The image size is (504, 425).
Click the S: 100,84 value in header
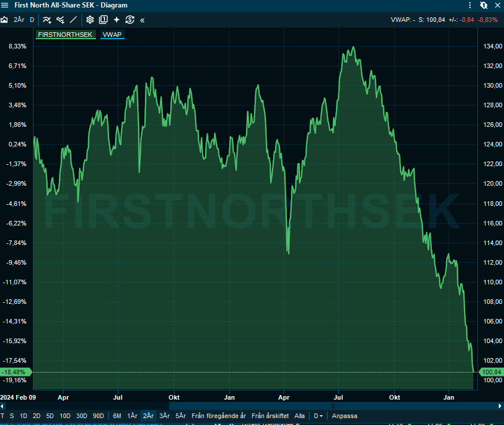pyautogui.click(x=432, y=20)
